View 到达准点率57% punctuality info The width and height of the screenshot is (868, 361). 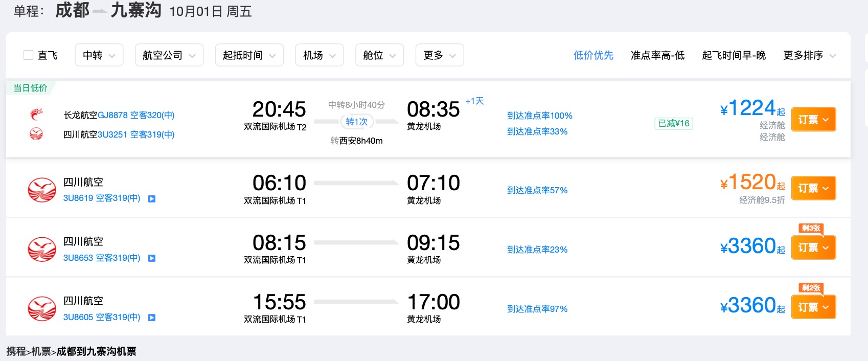pos(537,190)
